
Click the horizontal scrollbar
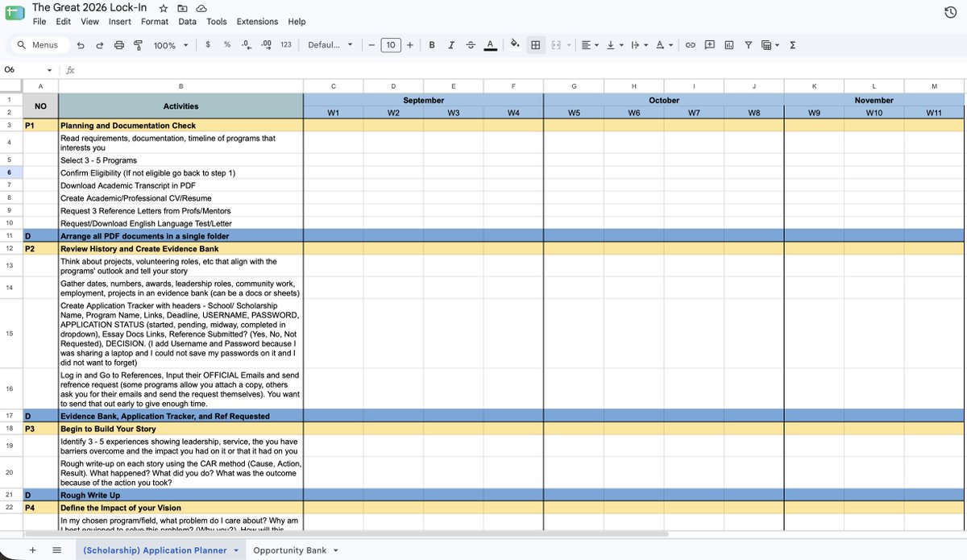pyautogui.click(x=347, y=534)
